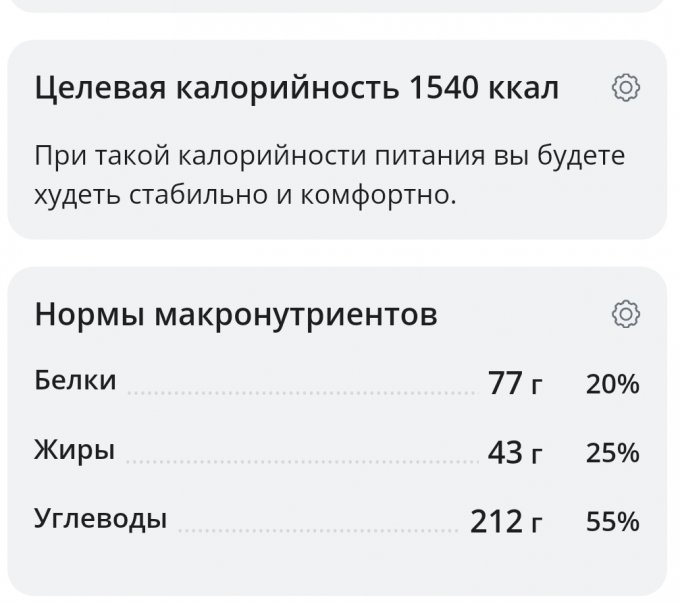Screen dimensions: 680x602
Task: Tap the protein value '77 г'
Action: pos(515,384)
